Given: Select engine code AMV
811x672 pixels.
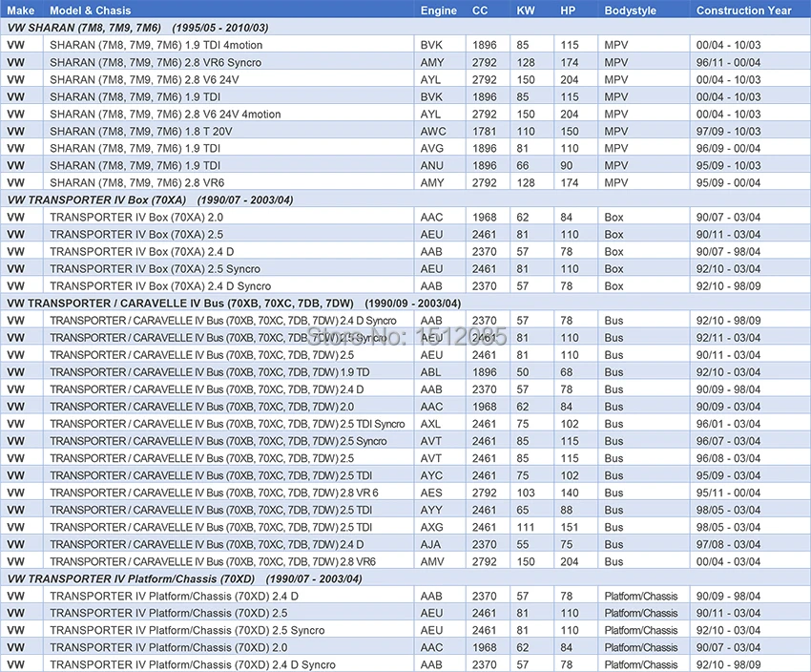Looking at the screenshot, I should pyautogui.click(x=432, y=561).
